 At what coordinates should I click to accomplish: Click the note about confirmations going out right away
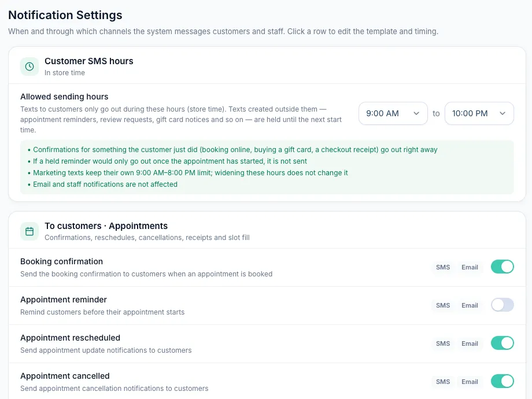point(235,150)
